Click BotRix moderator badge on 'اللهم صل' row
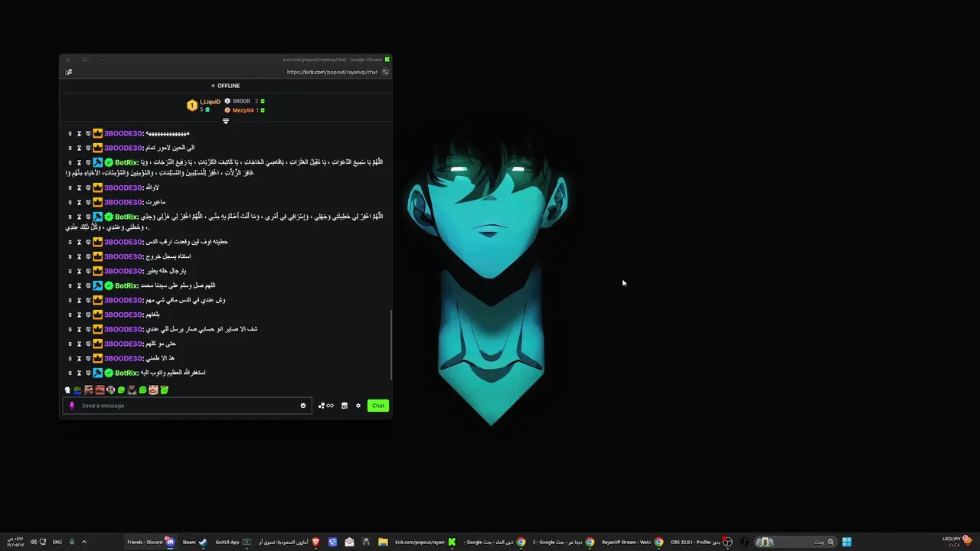The height and width of the screenshot is (551, 980). pyautogui.click(x=98, y=285)
